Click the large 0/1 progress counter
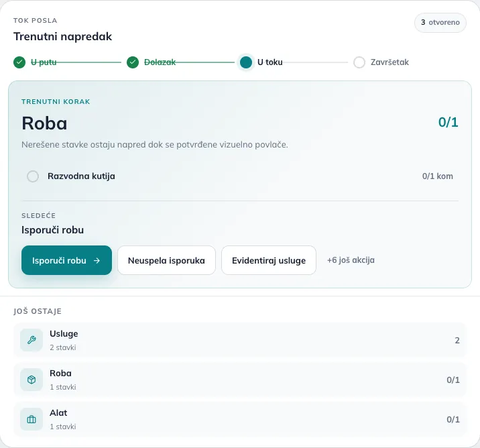480x448 pixels. tap(448, 122)
